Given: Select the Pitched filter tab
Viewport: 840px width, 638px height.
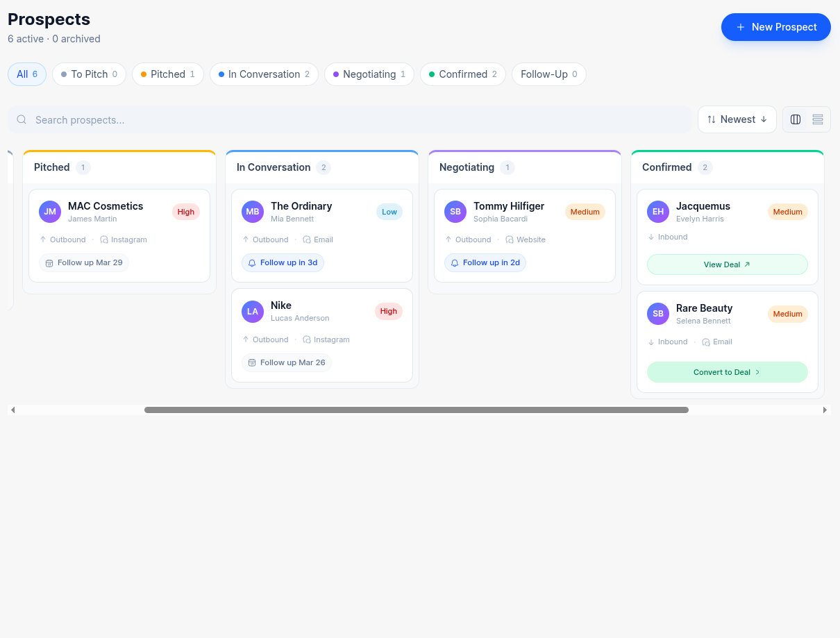Looking at the screenshot, I should pyautogui.click(x=167, y=74).
